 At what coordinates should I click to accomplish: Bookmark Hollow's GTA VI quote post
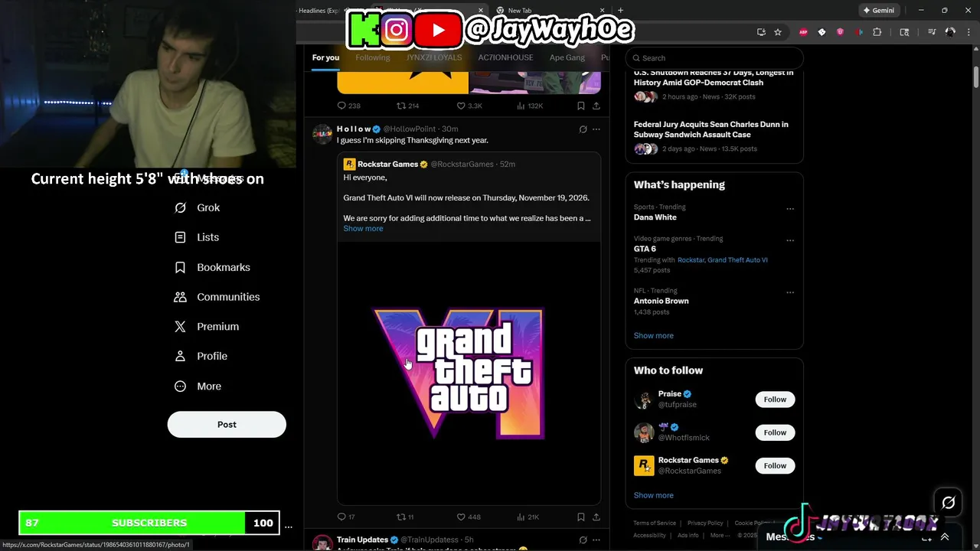click(581, 517)
